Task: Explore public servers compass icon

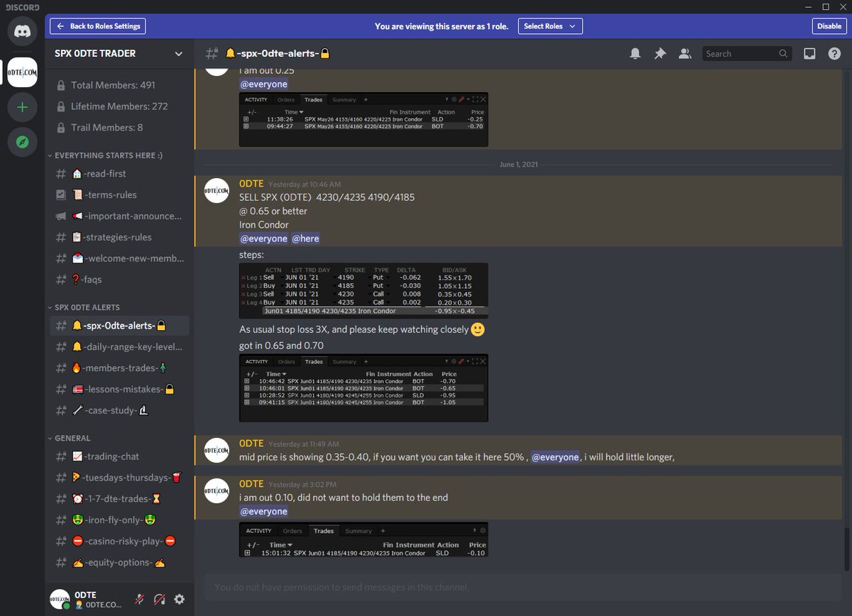Action: tap(22, 142)
